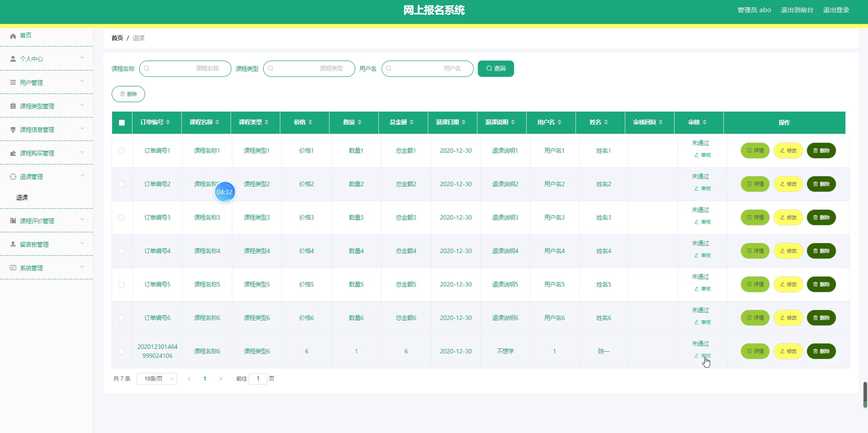The width and height of the screenshot is (868, 433).
Task: Check the row checkbox for 订单编号5
Action: point(122,285)
